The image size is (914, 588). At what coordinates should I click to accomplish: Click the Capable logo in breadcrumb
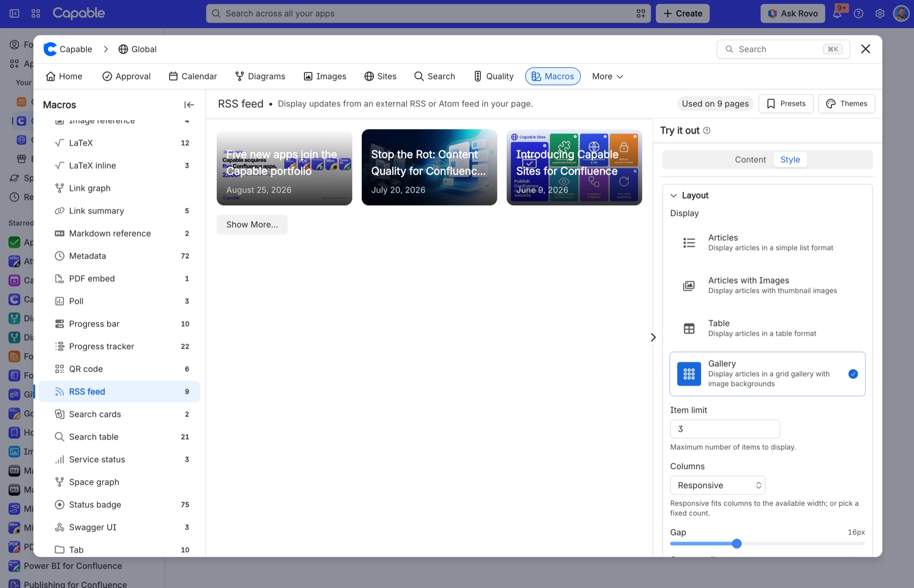pyautogui.click(x=50, y=49)
